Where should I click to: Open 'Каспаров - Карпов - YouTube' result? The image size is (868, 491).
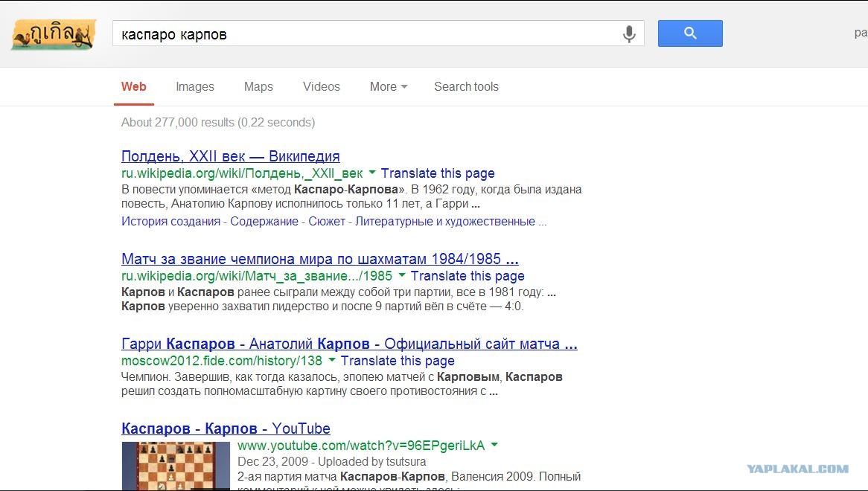pyautogui.click(x=226, y=429)
